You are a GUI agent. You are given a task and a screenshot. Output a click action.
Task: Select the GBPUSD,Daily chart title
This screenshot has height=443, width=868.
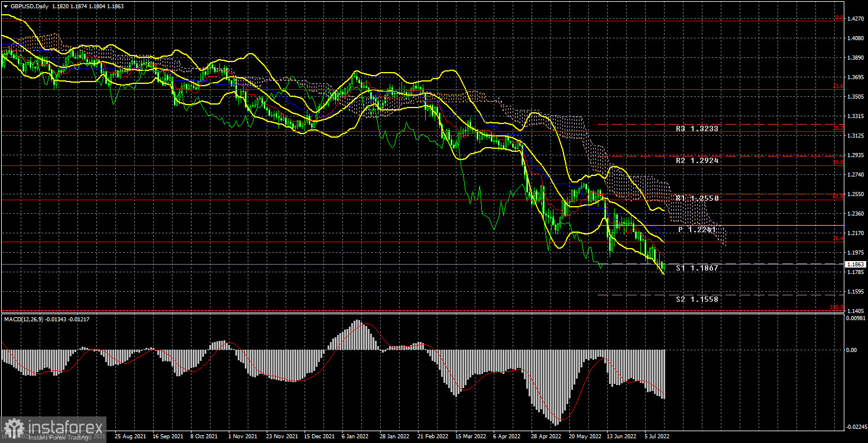tap(28, 5)
